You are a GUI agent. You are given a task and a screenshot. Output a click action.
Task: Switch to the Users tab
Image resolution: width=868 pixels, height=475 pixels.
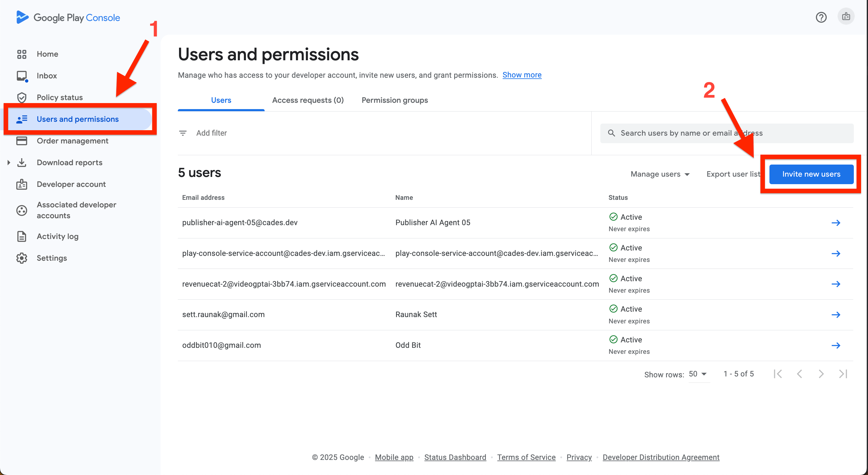[221, 100]
